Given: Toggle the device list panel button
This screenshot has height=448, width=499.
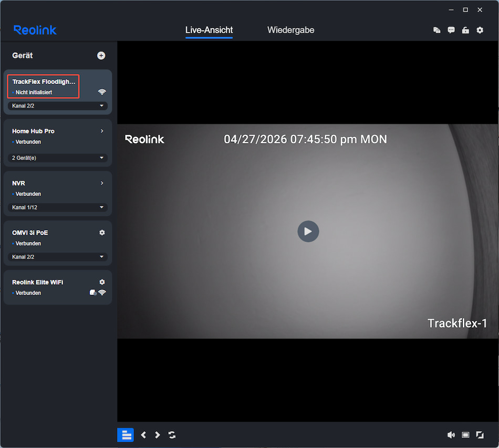Looking at the screenshot, I should 126,435.
